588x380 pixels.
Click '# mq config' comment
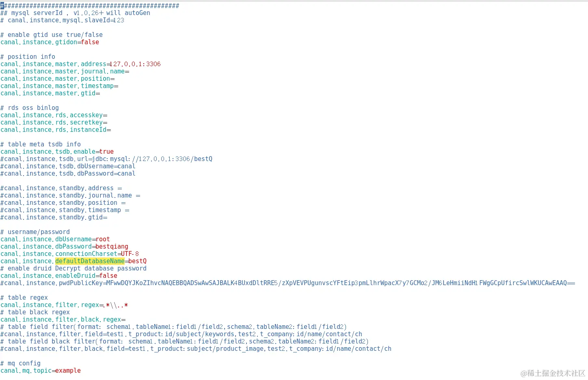click(20, 363)
